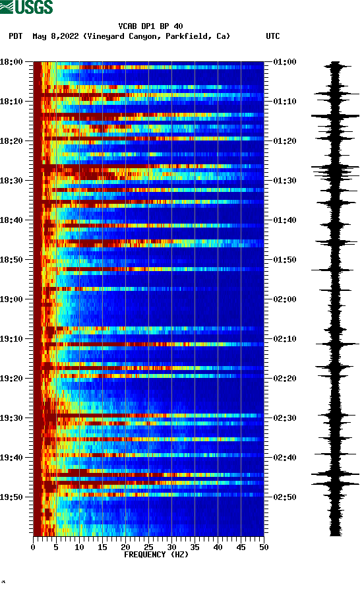
Task: Click the 01:50 UTC time label
Action: [x=285, y=260]
